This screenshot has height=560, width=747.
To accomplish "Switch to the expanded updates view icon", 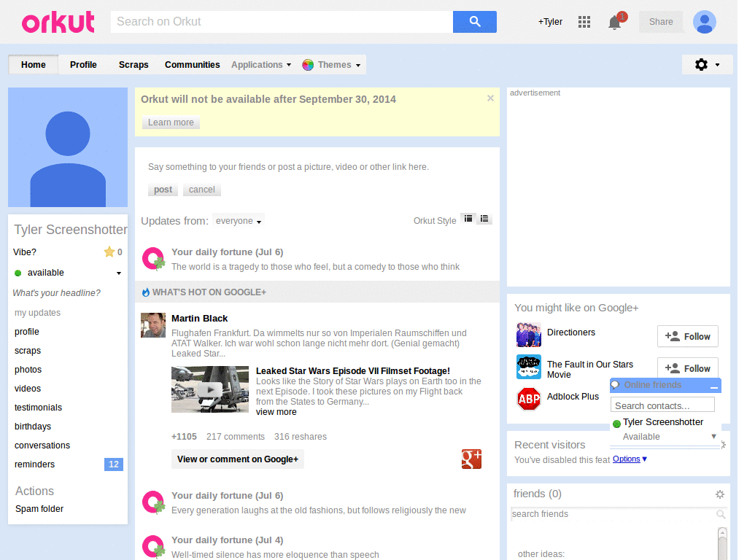I will coord(469,219).
